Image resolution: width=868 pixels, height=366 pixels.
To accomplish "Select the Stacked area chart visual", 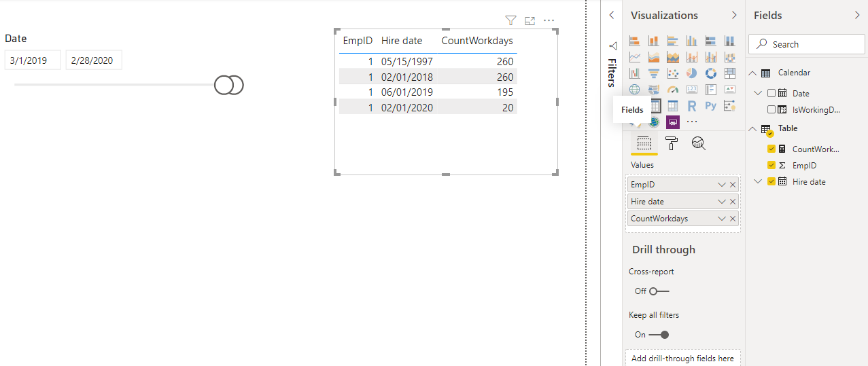I will pos(673,57).
